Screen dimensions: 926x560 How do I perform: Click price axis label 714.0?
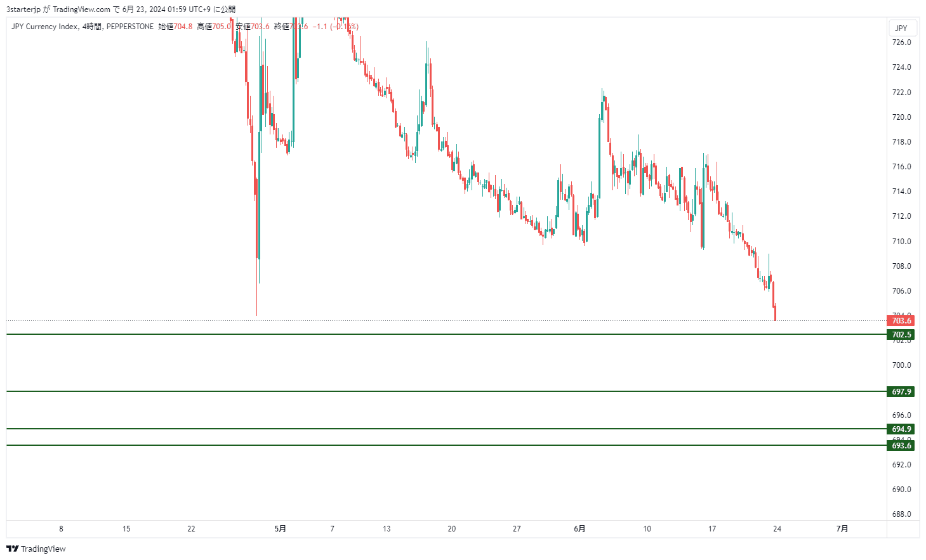pyautogui.click(x=901, y=192)
